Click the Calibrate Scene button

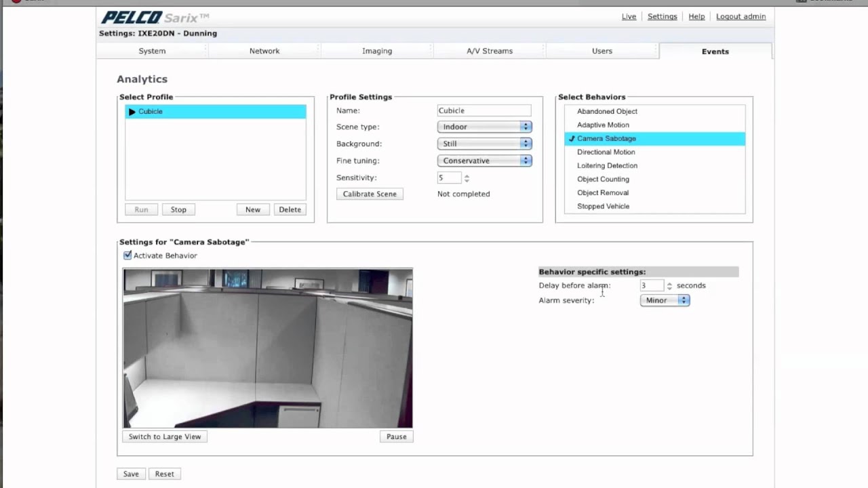click(x=370, y=194)
